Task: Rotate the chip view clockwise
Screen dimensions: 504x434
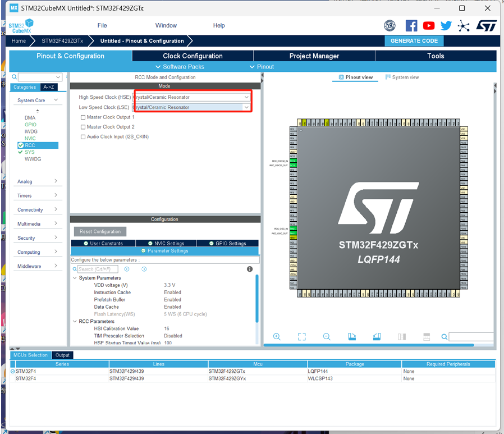Action: click(352, 337)
